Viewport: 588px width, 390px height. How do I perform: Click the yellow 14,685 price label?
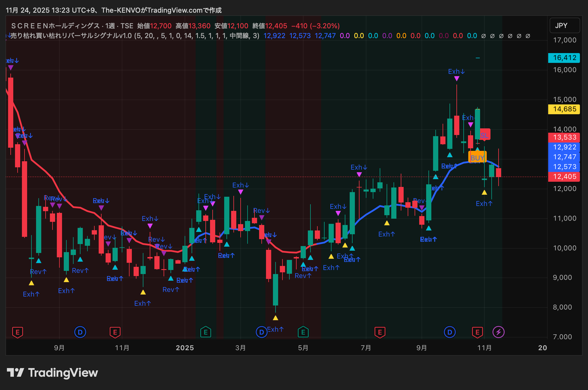tap(564, 109)
